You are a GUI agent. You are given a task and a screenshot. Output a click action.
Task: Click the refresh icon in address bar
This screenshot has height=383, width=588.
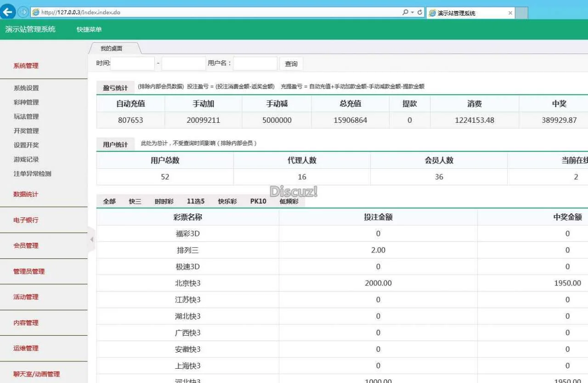click(420, 12)
